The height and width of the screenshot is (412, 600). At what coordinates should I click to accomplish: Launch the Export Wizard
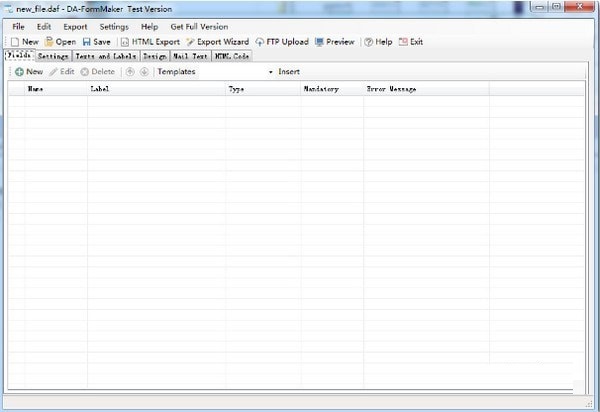(x=217, y=42)
